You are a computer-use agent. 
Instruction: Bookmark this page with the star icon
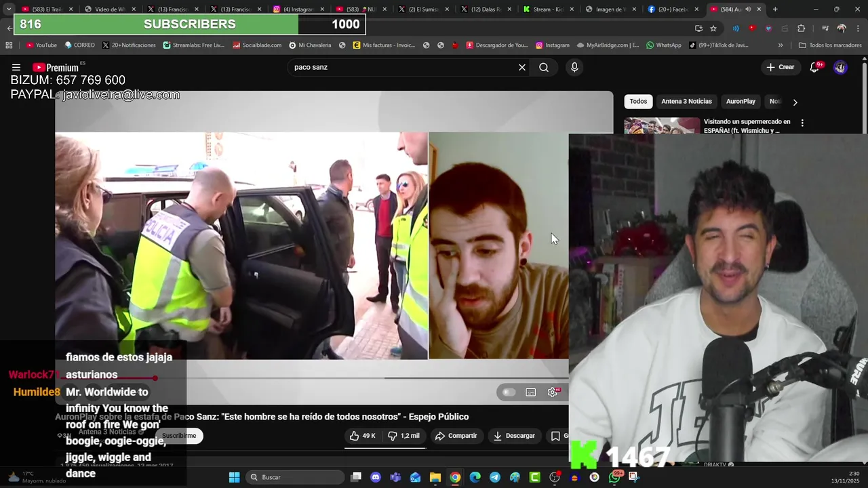(x=713, y=28)
